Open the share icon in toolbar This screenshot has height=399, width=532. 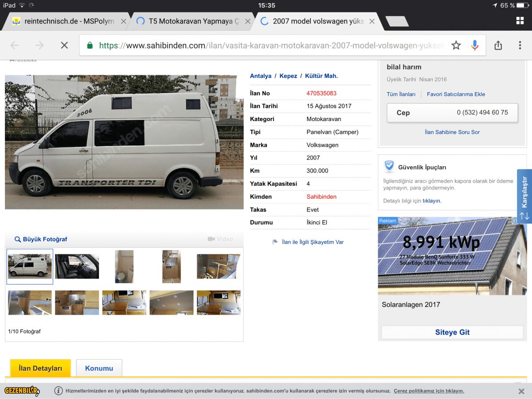(498, 45)
